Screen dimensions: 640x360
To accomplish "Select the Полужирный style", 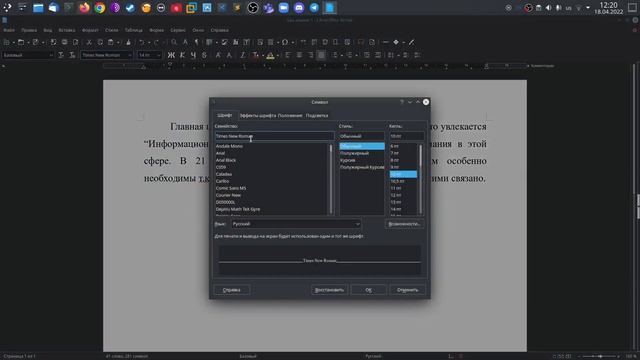I will (362, 153).
